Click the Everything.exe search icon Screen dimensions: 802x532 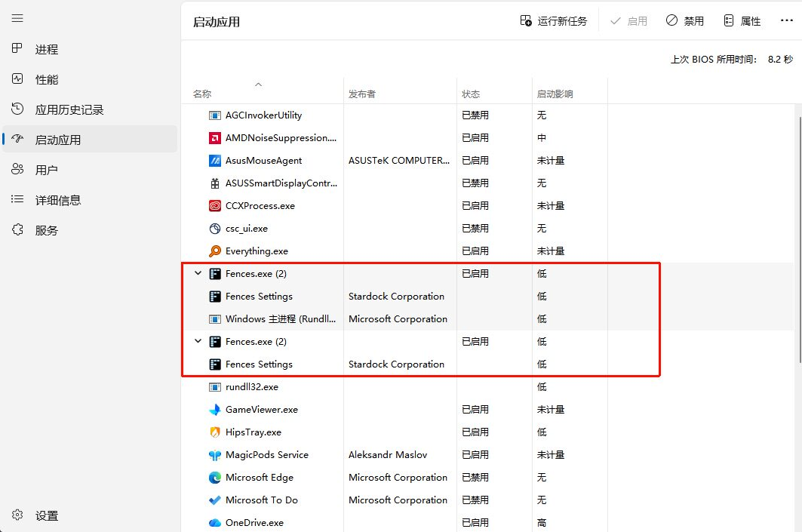[x=214, y=251]
